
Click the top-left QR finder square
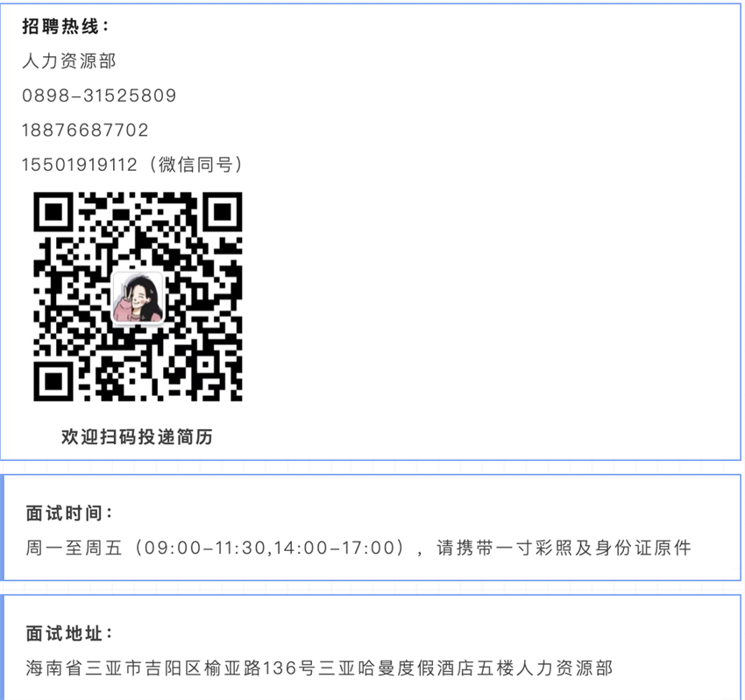pyautogui.click(x=53, y=212)
